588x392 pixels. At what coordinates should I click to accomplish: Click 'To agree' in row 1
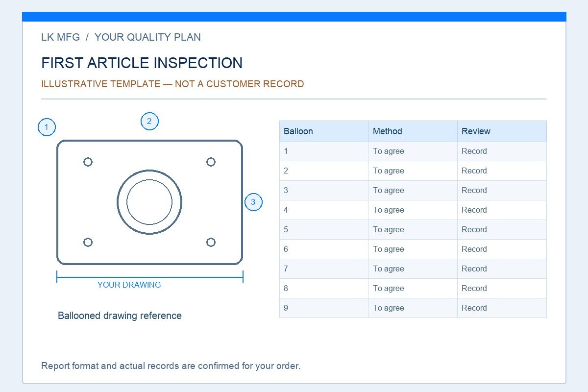(x=389, y=151)
